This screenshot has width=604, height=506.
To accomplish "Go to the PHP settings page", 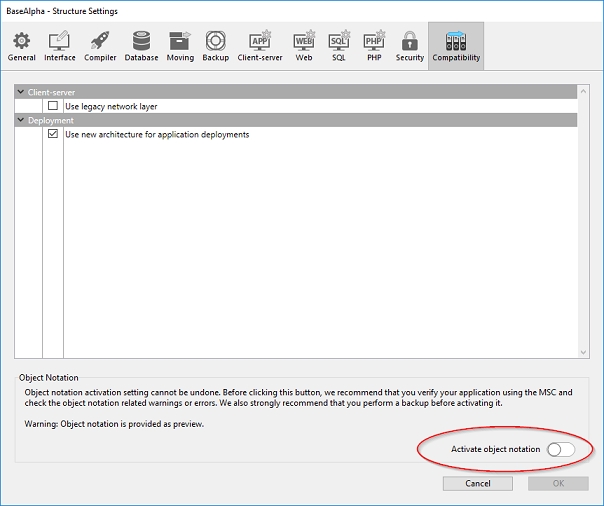I will coord(374,45).
